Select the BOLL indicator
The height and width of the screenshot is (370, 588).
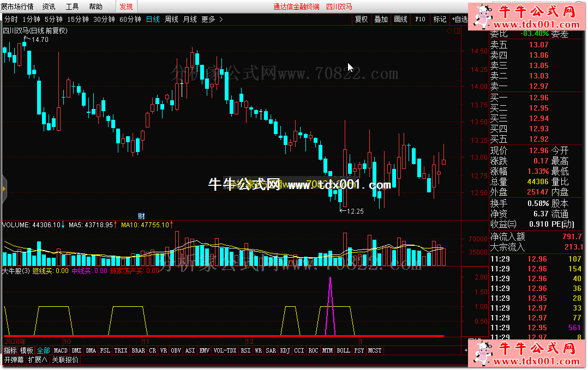coord(343,350)
